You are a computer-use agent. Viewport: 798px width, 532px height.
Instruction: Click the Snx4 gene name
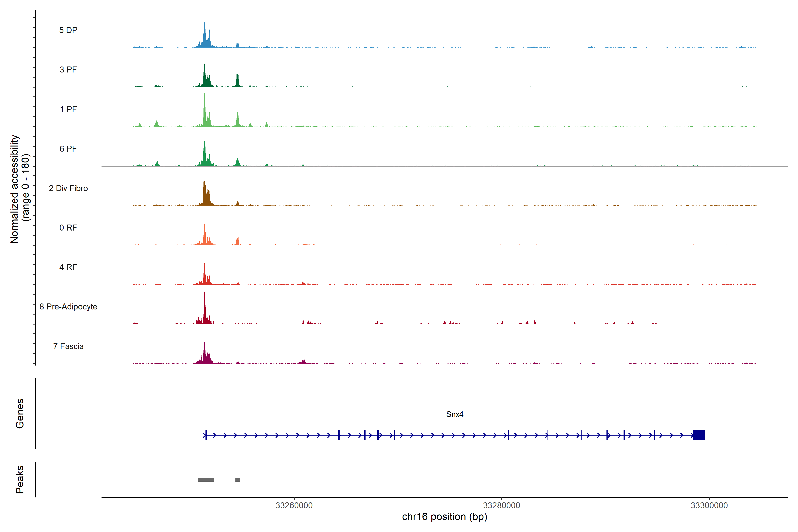[x=455, y=414]
